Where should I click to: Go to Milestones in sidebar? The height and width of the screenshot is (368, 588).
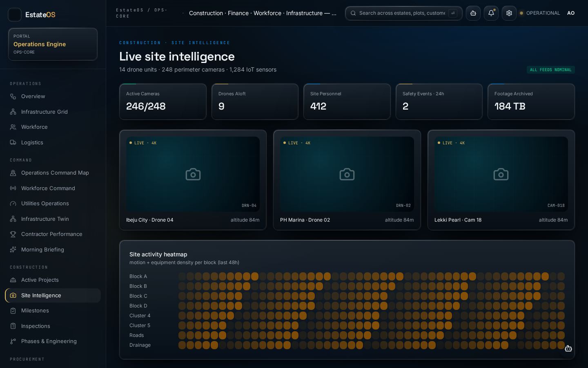53,311
